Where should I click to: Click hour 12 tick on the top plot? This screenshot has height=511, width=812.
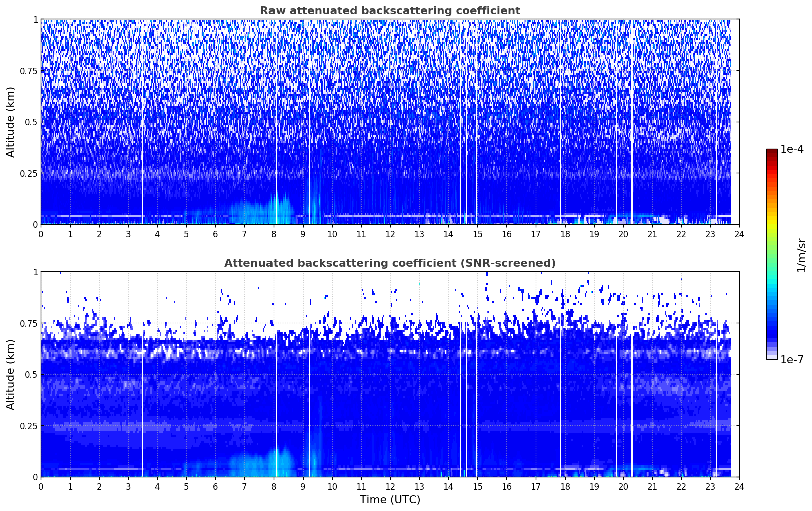pyautogui.click(x=390, y=234)
